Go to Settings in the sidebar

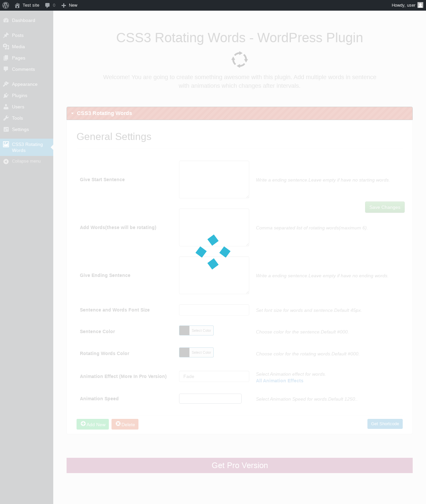(27, 129)
